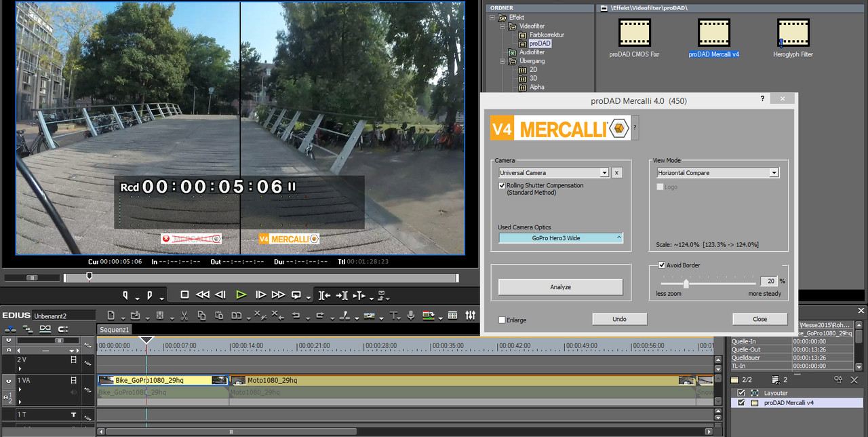This screenshot has width=868, height=437.
Task: Step back one frame
Action: coord(220,294)
